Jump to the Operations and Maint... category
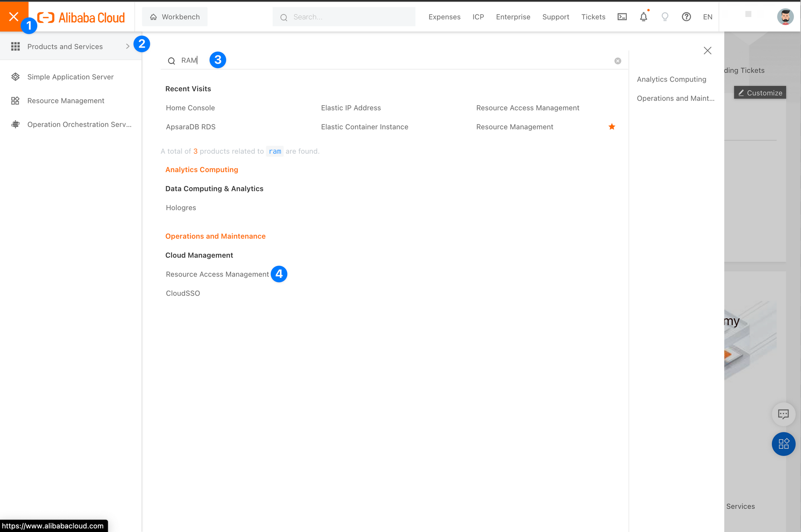The width and height of the screenshot is (801, 532). point(675,98)
